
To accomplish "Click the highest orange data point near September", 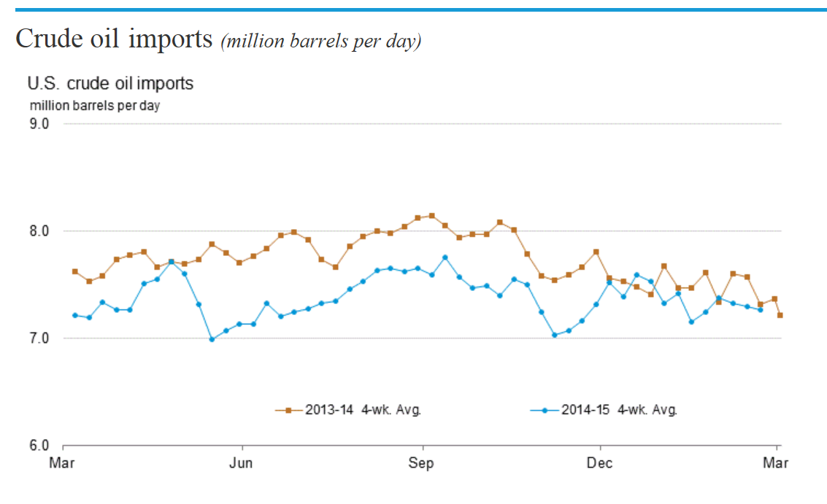I will coord(431,216).
